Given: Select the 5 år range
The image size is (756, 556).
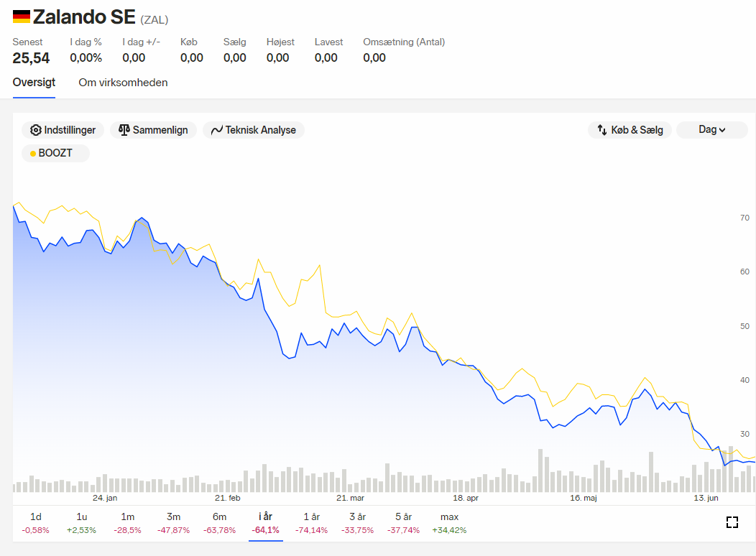Looking at the screenshot, I should 404,523.
